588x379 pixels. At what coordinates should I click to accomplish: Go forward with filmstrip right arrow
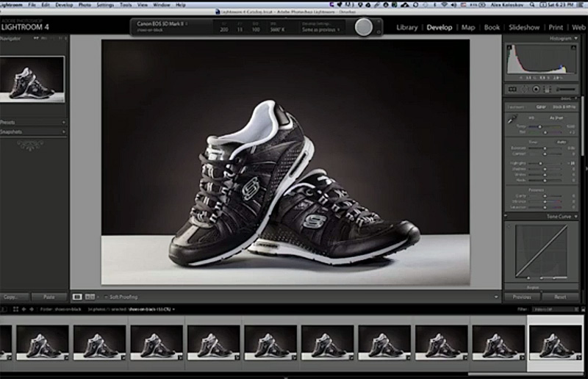pyautogui.click(x=32, y=309)
